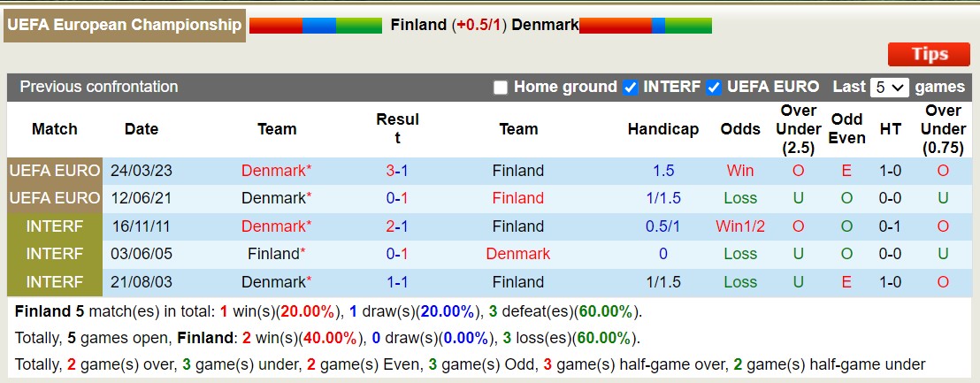980x383 pixels.
Task: Click the 1-1 score from 21/08/03
Action: click(x=397, y=282)
